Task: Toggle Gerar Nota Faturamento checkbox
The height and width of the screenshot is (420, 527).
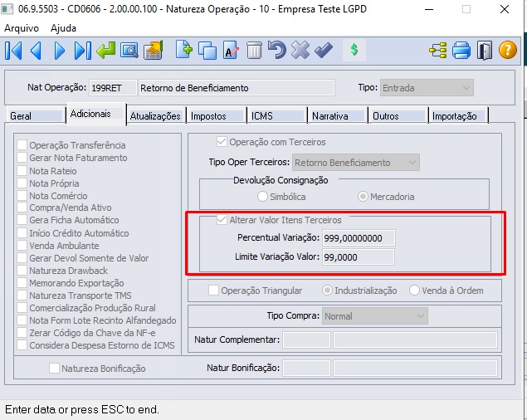Action: tap(22, 158)
